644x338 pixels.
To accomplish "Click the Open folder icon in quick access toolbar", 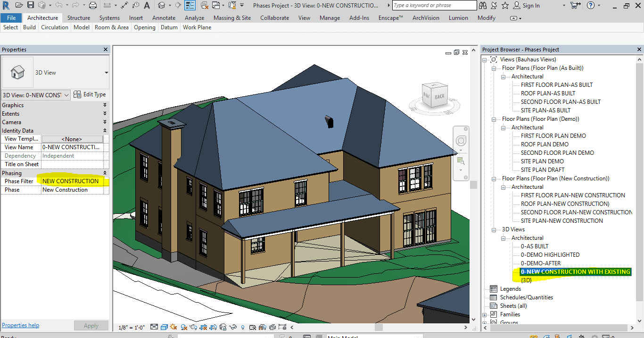I will 19,6.
